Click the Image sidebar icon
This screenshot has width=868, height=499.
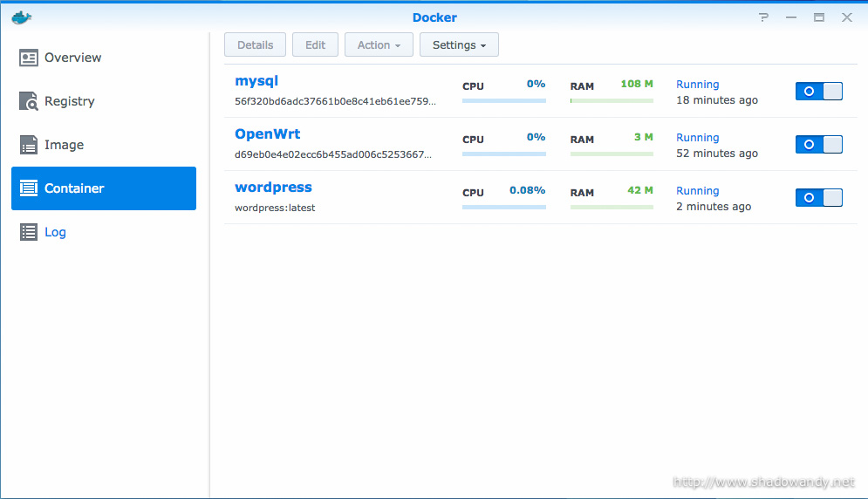tap(28, 145)
